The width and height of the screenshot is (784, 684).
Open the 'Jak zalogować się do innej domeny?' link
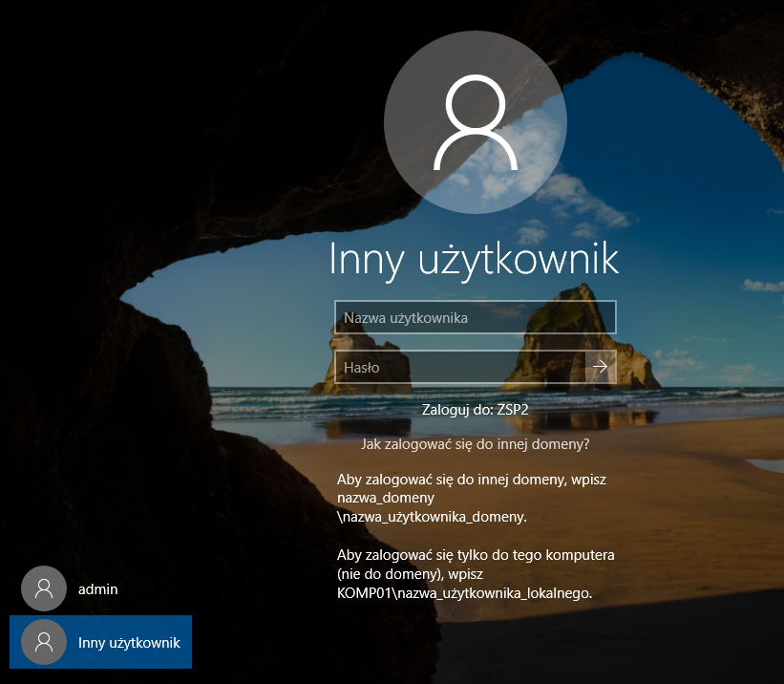475,444
